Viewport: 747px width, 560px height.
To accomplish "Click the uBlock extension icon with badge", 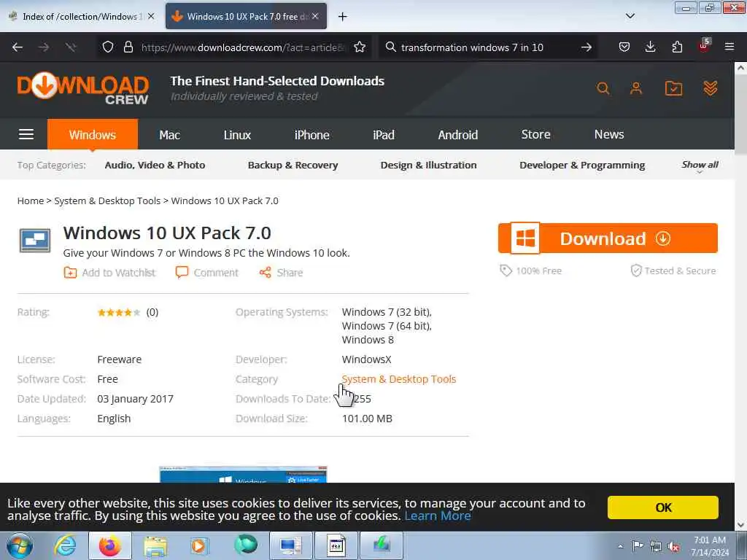I will (x=704, y=46).
